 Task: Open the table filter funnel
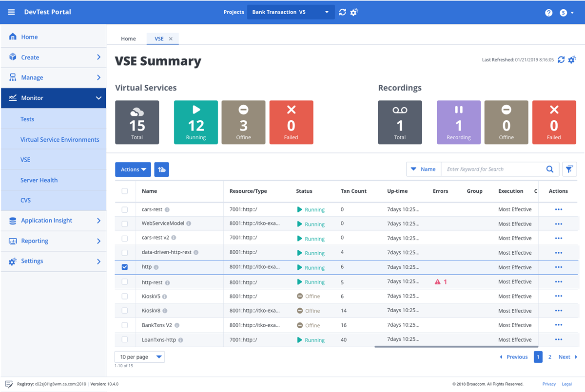[x=569, y=169]
